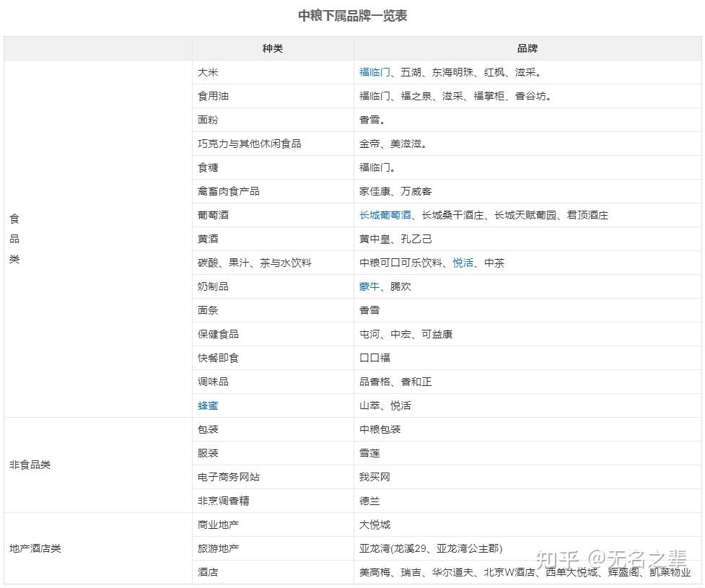Select the 面条 category cell
705x588 pixels.
tap(273, 311)
